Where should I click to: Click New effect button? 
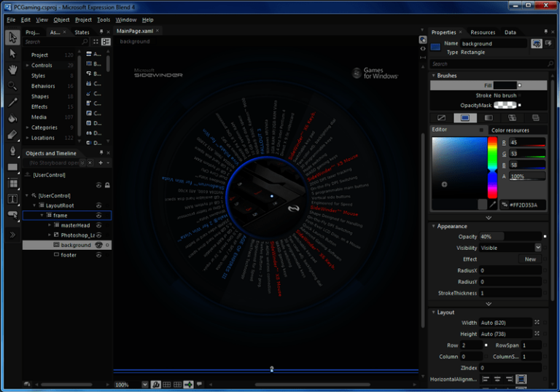coord(530,259)
